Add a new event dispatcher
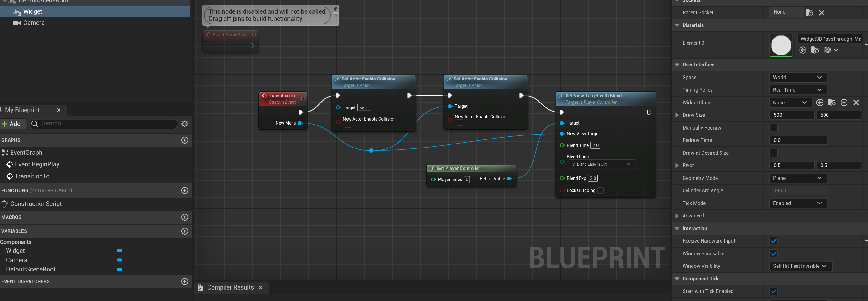Image resolution: width=868 pixels, height=301 pixels. click(185, 281)
